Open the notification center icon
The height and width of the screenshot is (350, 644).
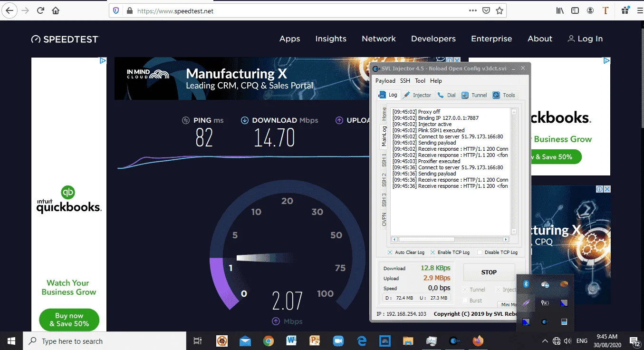[x=635, y=341]
